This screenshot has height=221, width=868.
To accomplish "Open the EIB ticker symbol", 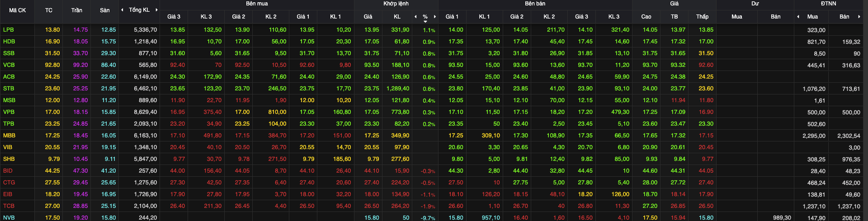I will (x=8, y=194).
